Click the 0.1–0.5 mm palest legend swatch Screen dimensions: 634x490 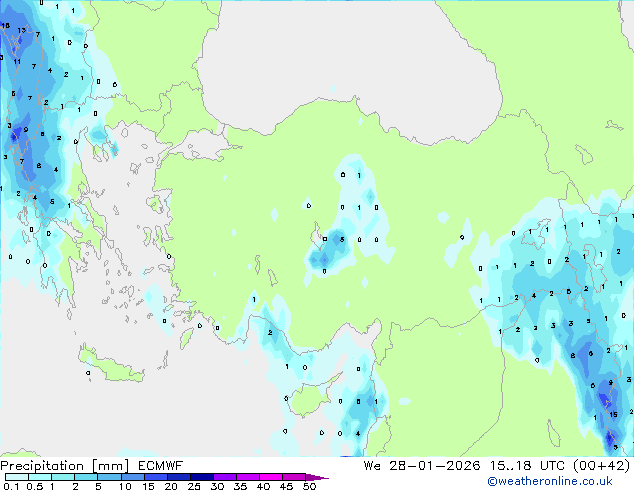pyautogui.click(x=17, y=477)
